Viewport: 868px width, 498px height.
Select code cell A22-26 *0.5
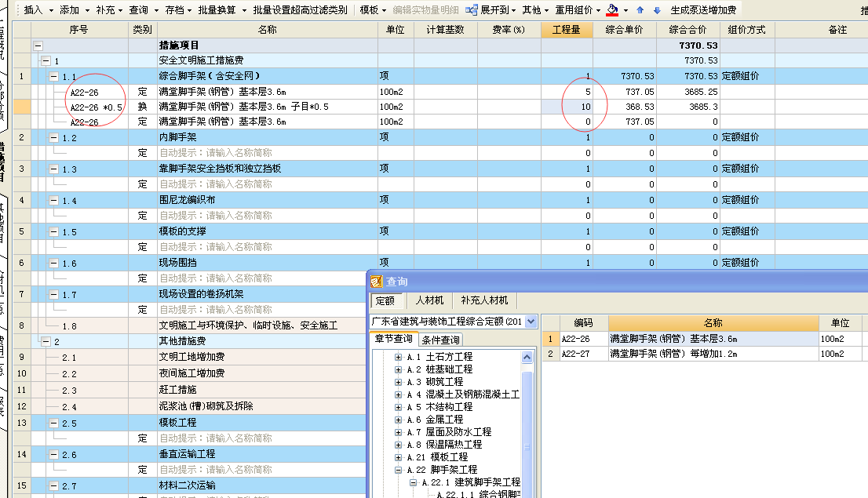(96, 107)
